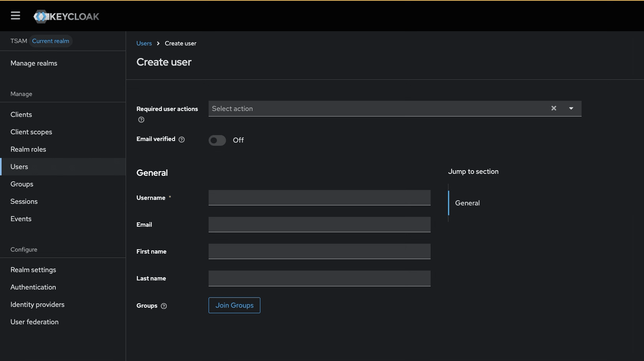The height and width of the screenshot is (361, 644).
Task: Show help tooltip for Email verified
Action: pyautogui.click(x=182, y=139)
